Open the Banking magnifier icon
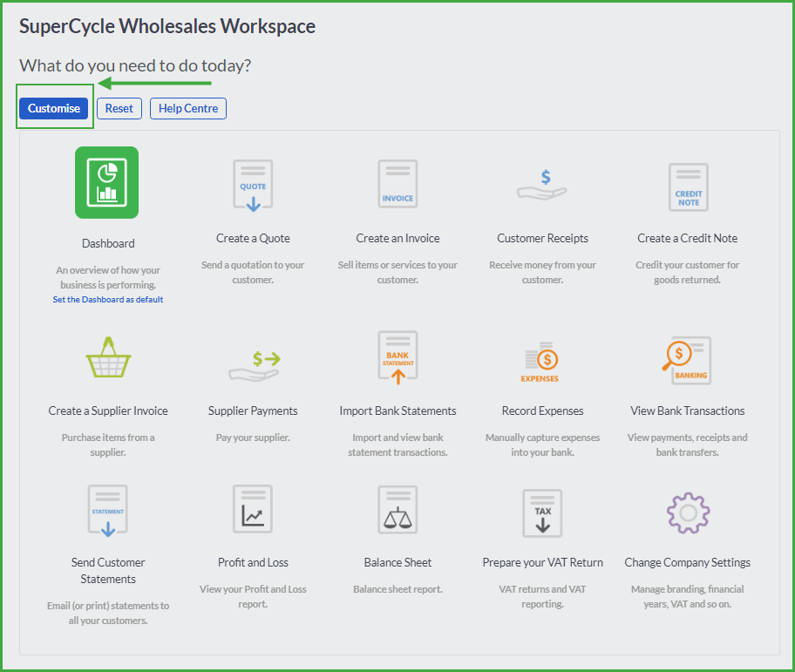This screenshot has width=795, height=672. (687, 360)
